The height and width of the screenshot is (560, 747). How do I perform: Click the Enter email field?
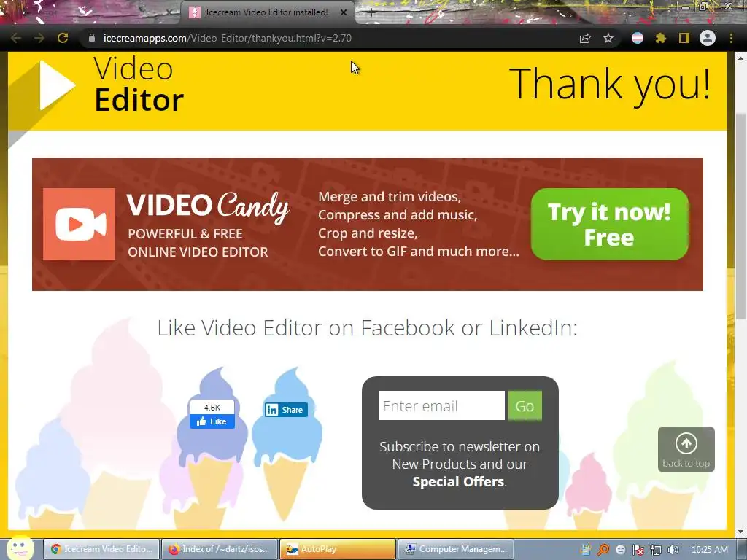pyautogui.click(x=441, y=405)
